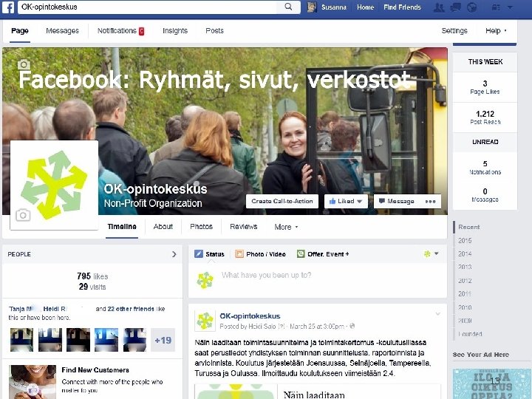Open the Insights tab
This screenshot has width=532, height=399.
pyautogui.click(x=175, y=31)
